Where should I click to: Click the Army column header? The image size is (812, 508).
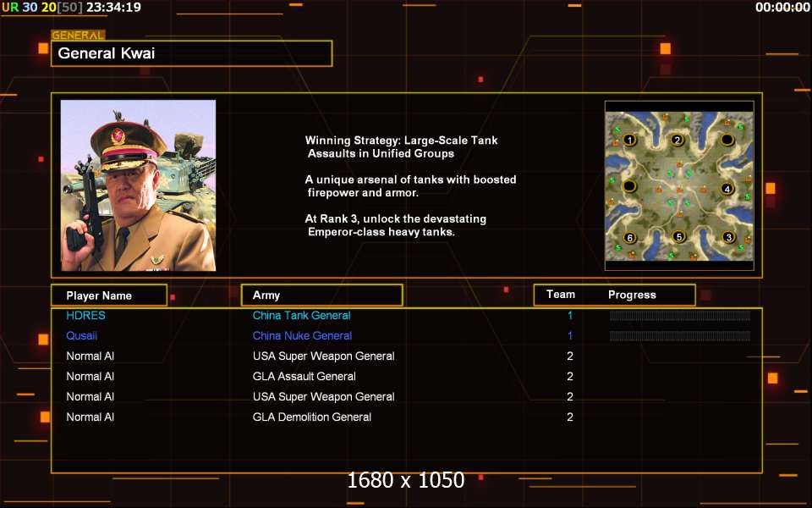coord(321,295)
